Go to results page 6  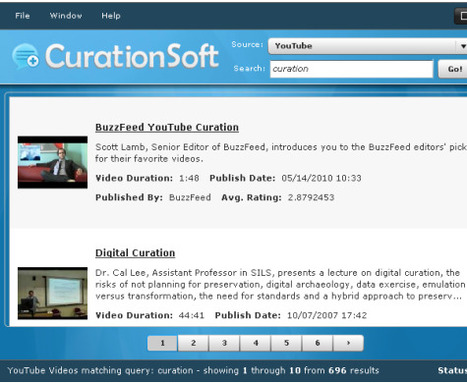317,343
